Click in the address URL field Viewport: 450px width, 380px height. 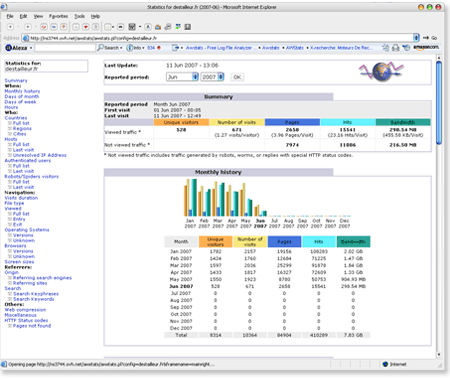(x=220, y=38)
